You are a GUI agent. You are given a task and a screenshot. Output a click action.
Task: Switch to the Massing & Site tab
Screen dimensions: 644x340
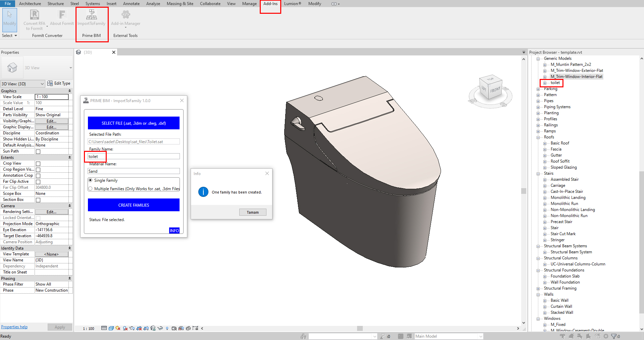180,4
